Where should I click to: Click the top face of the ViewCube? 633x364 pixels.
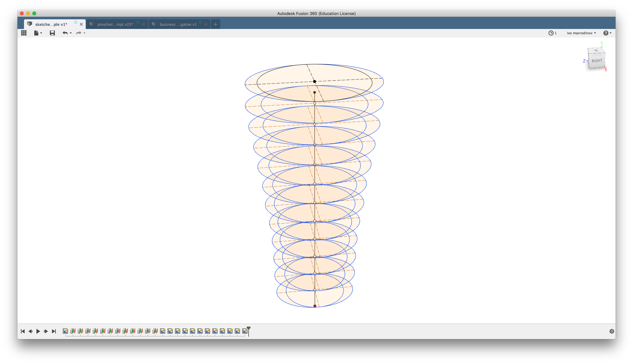point(596,50)
